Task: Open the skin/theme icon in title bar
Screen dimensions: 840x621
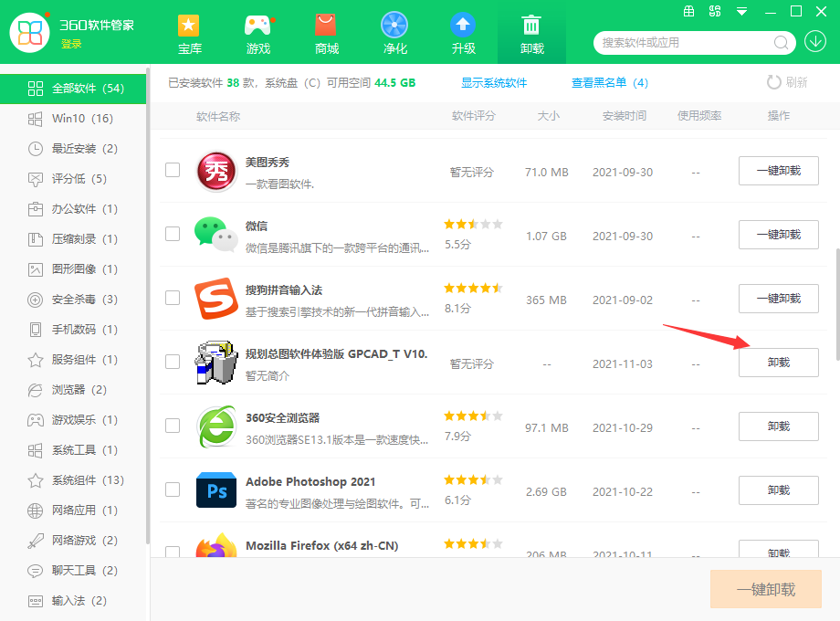Action: click(715, 11)
